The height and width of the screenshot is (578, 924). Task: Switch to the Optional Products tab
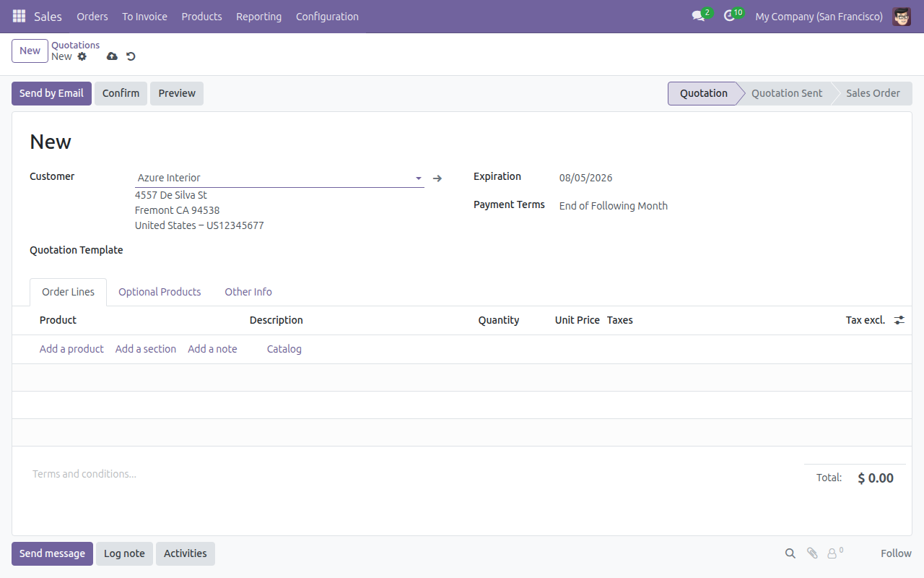[x=160, y=292]
